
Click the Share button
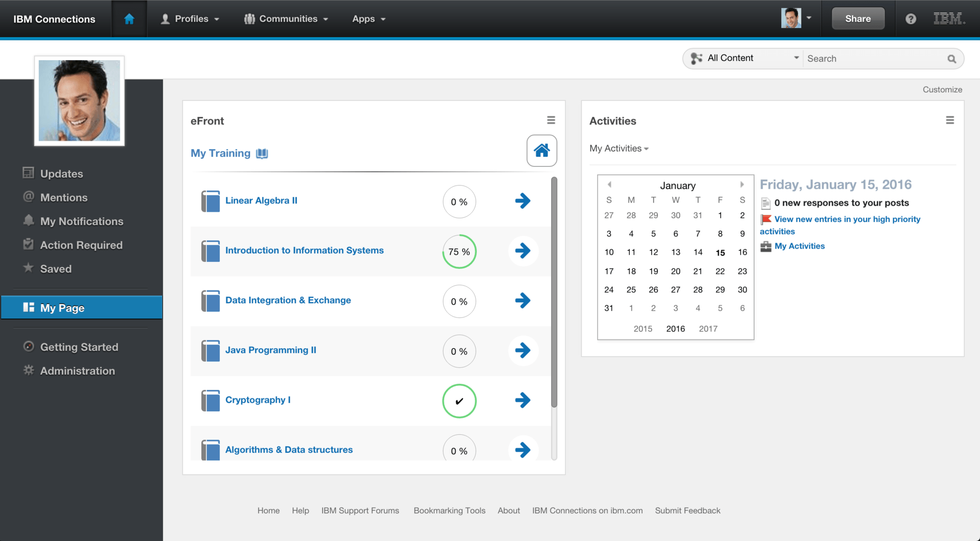tap(858, 19)
